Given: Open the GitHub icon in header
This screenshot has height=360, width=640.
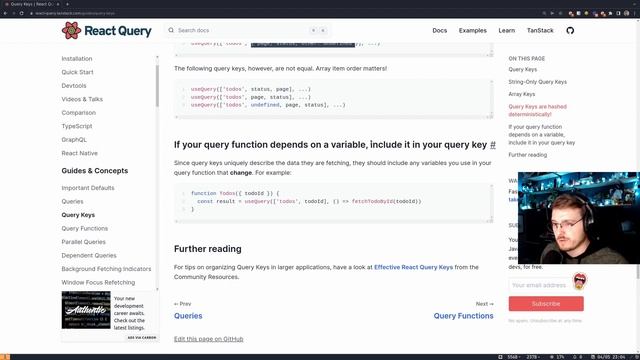Looking at the screenshot, I should [570, 31].
